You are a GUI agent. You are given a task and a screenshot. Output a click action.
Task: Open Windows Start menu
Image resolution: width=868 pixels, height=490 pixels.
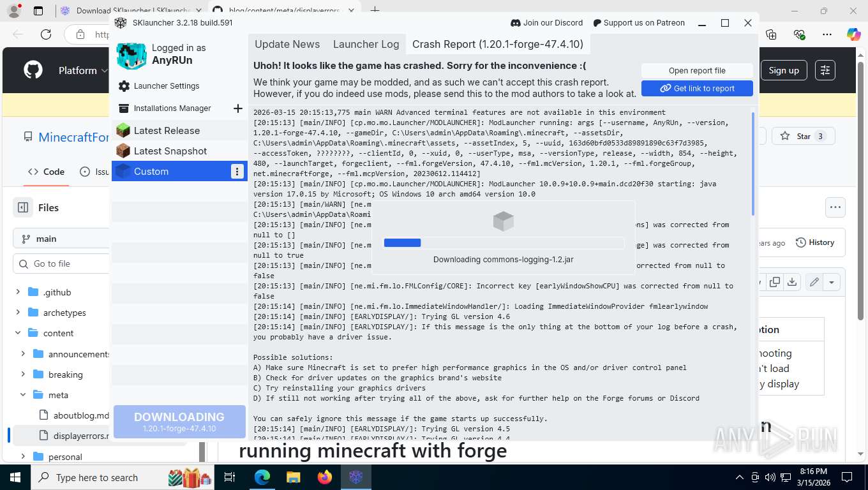click(x=15, y=477)
